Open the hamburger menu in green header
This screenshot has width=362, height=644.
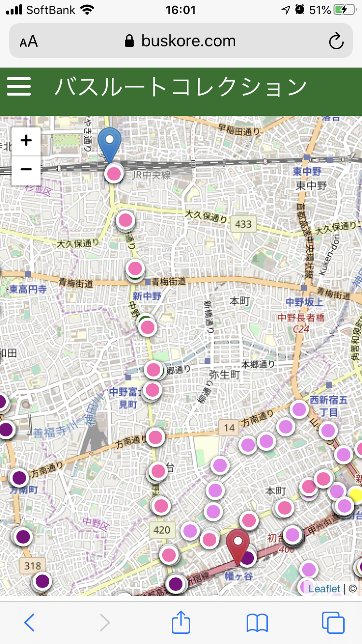19,87
